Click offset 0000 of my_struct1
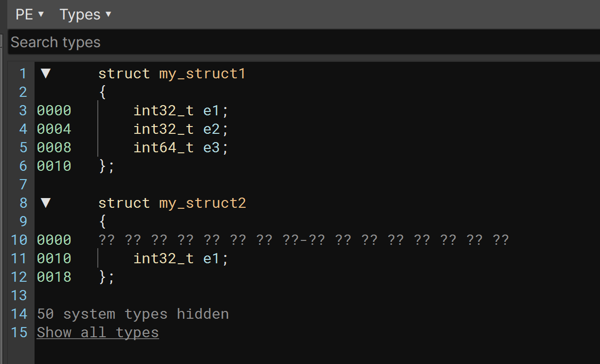Screen dimensions: 600x364 coord(54,110)
